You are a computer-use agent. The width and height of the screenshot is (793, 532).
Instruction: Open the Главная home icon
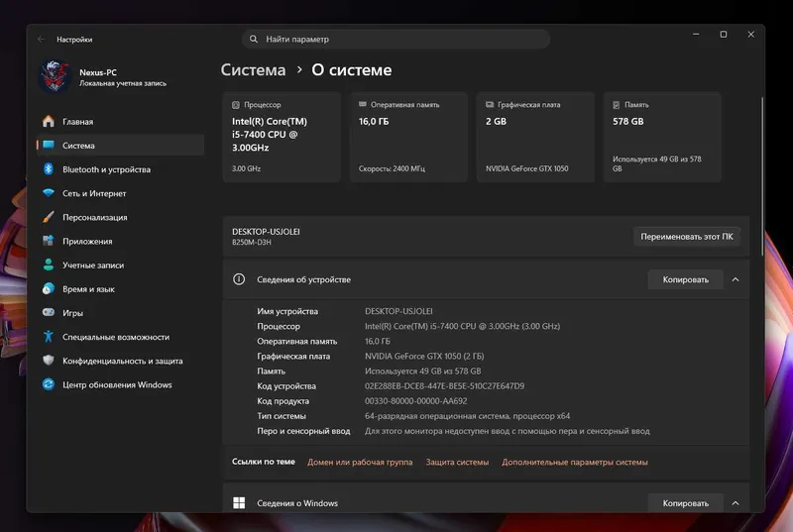coord(49,121)
